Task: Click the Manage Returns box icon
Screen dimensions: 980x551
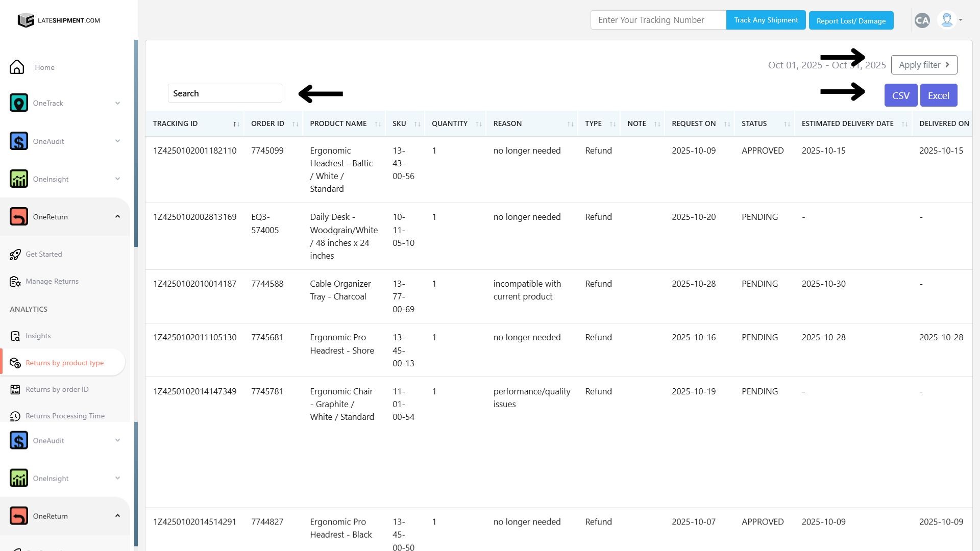Action: pyautogui.click(x=15, y=282)
